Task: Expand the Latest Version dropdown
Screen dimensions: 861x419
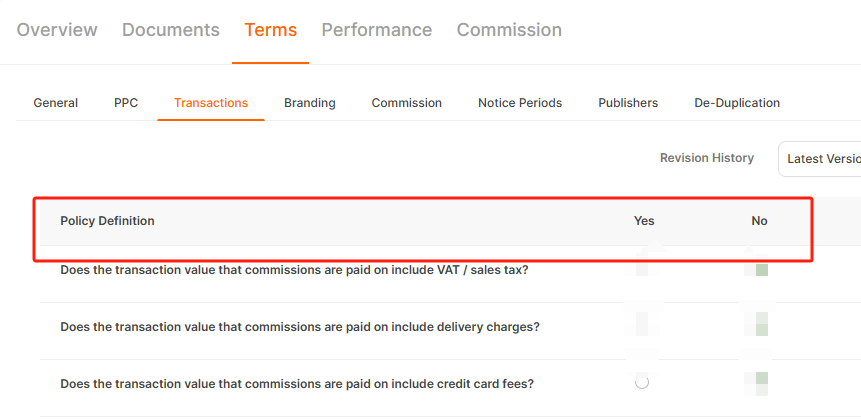Action: pyautogui.click(x=820, y=159)
